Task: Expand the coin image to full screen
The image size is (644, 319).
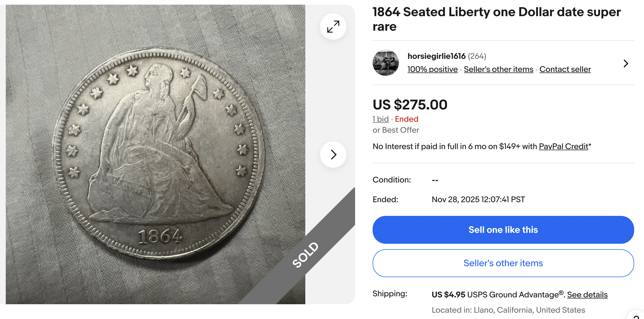Action: click(x=333, y=27)
